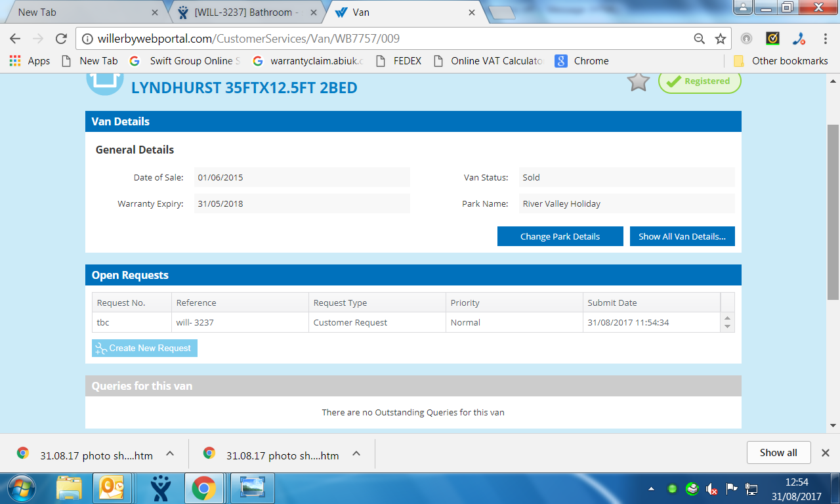This screenshot has height=504, width=840.
Task: Sort by Reference column header
Action: 240,303
